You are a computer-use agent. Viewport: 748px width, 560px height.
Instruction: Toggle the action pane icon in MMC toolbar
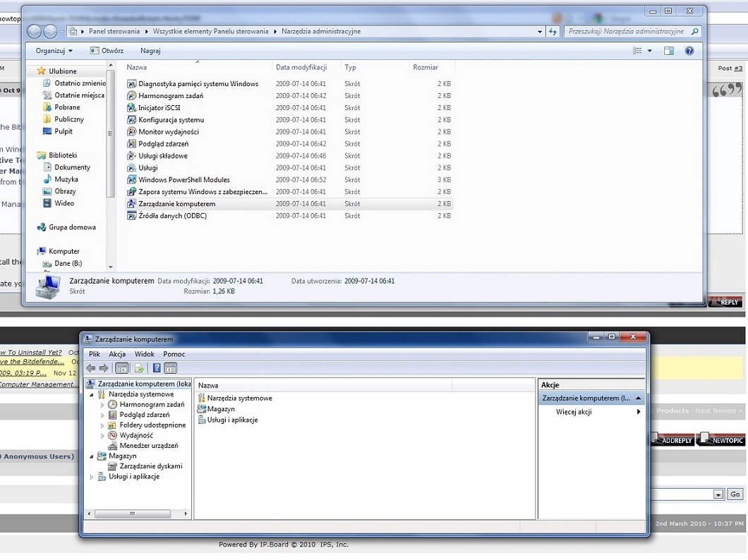point(170,368)
